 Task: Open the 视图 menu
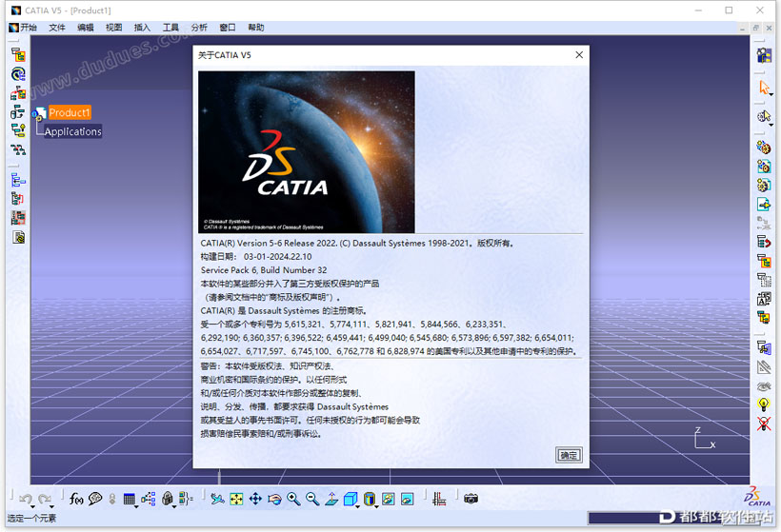point(113,28)
